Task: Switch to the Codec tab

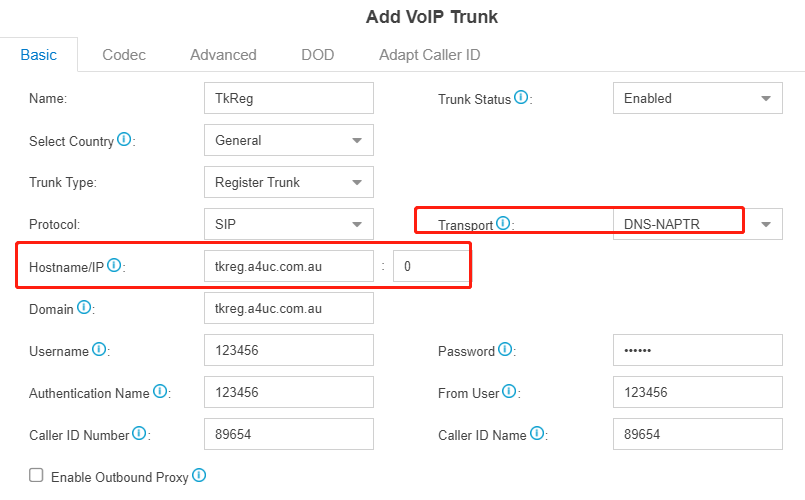Action: (x=124, y=55)
